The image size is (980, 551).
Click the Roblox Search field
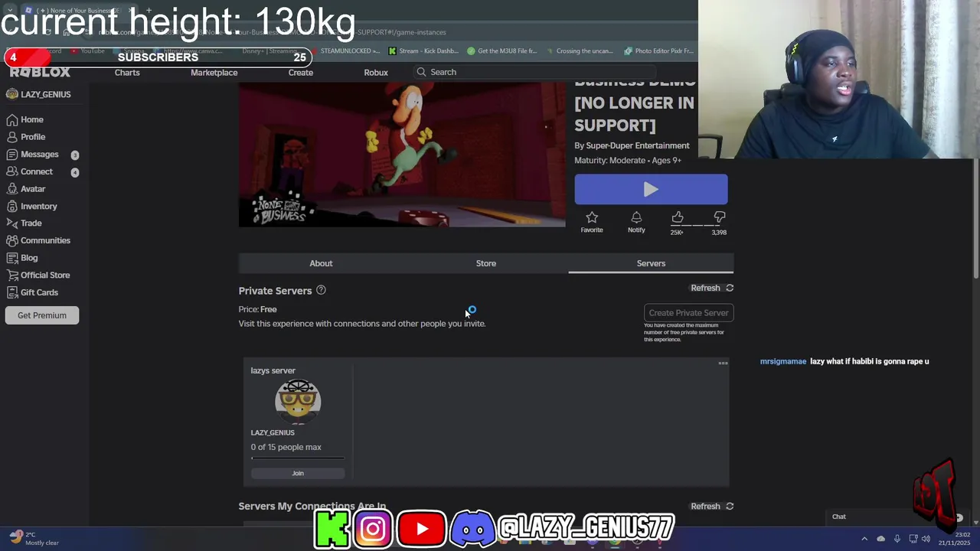[x=533, y=72]
